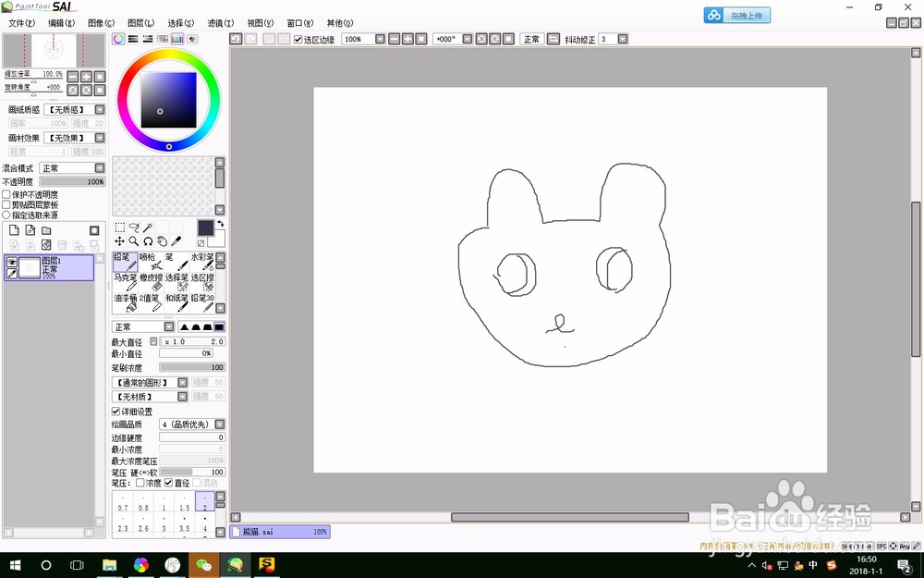
Task: Open brush blend mode 正常 dropdown
Action: click(x=169, y=326)
